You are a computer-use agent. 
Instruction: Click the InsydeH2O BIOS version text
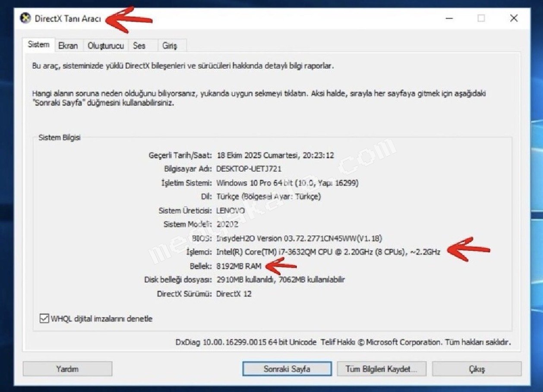(299, 238)
